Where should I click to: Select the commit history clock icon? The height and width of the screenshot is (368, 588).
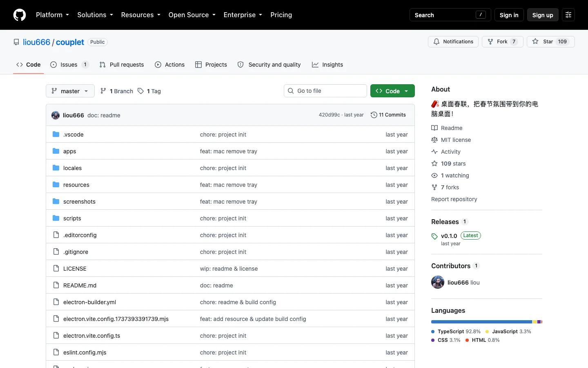[374, 115]
